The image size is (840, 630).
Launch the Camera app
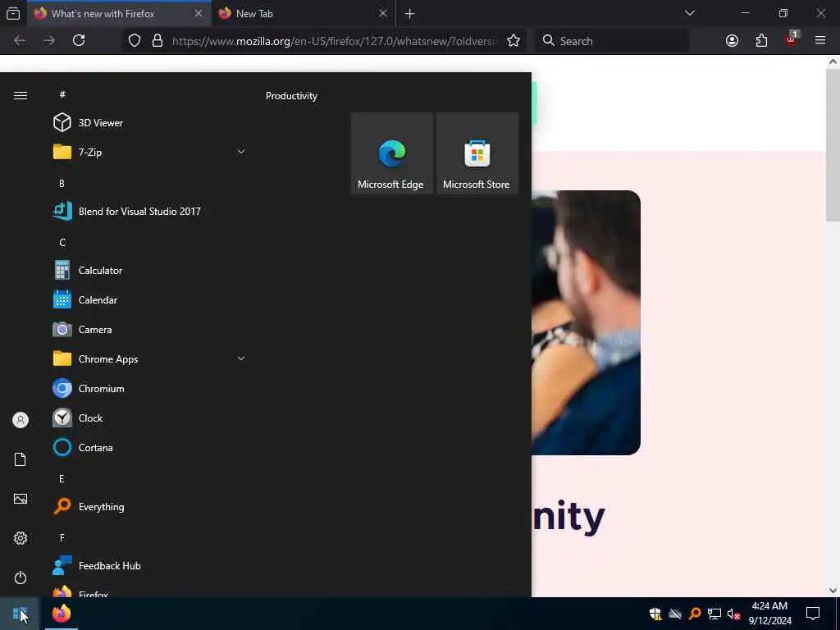click(149, 330)
